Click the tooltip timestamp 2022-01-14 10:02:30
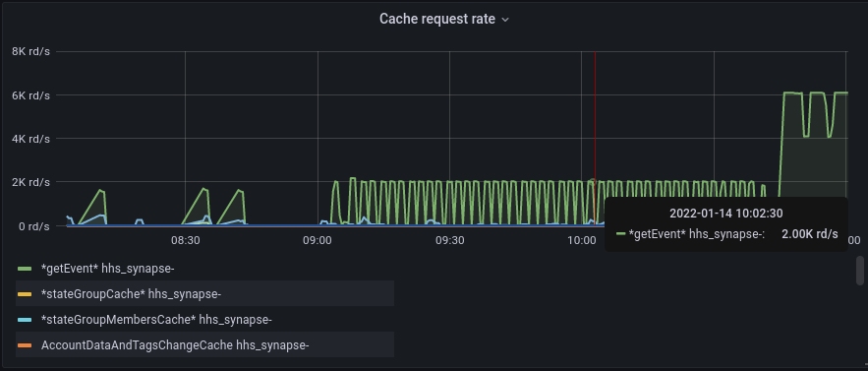Viewport: 868px width, 371px height. pyautogui.click(x=725, y=213)
